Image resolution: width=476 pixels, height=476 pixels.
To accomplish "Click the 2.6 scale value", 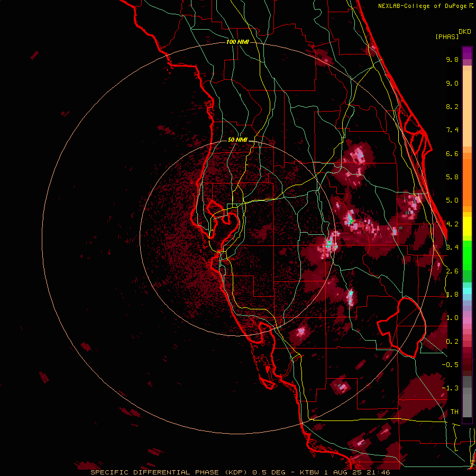I will coord(452,271).
